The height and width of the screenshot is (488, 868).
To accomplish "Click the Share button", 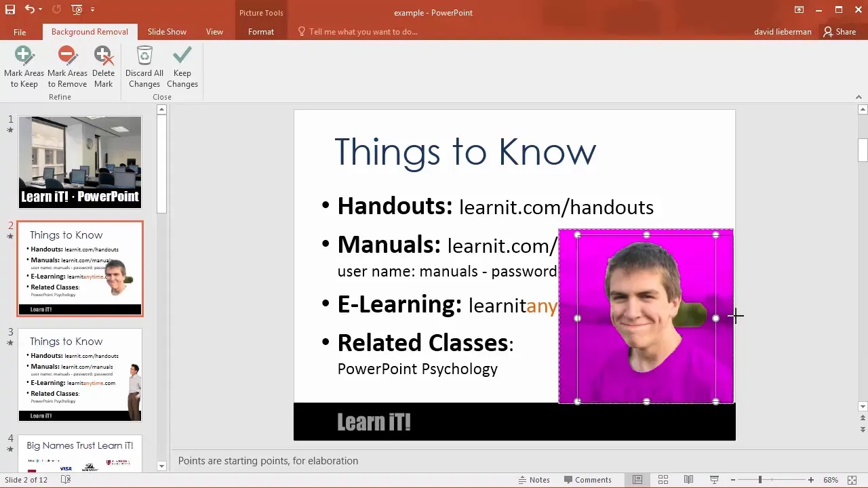I will pyautogui.click(x=840, y=32).
